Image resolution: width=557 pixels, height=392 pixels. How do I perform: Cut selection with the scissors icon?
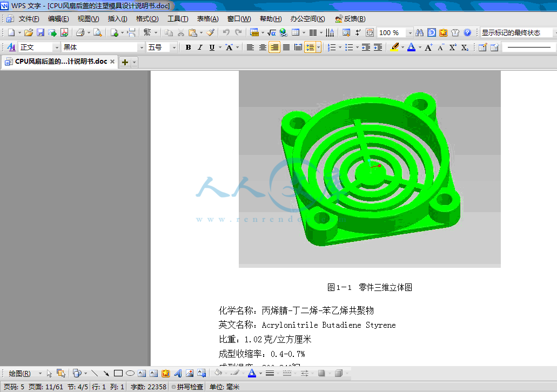pos(181,32)
